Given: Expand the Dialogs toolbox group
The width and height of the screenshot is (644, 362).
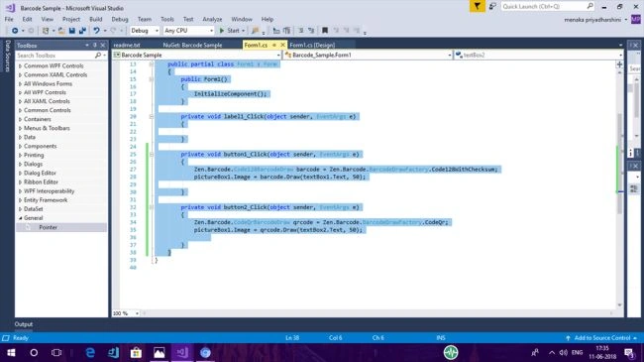Looking at the screenshot, I should point(20,164).
